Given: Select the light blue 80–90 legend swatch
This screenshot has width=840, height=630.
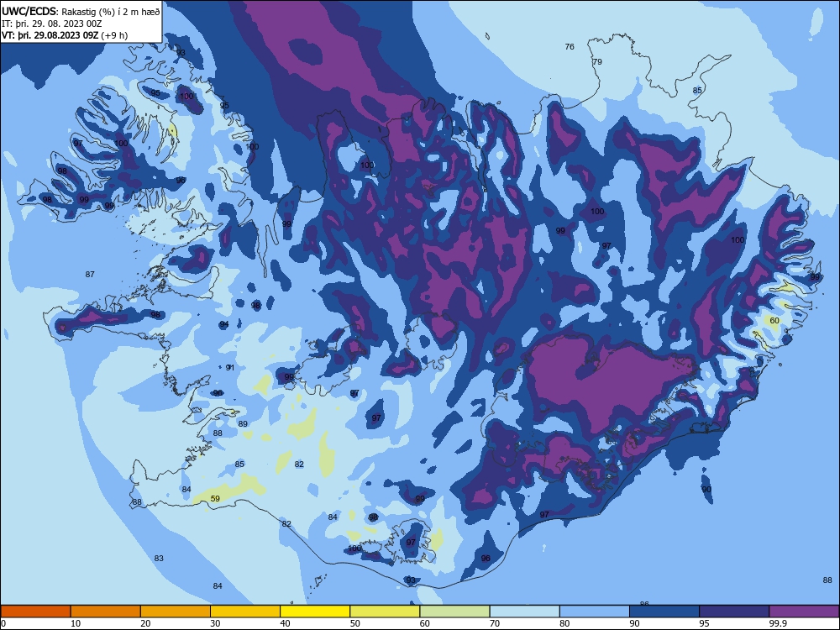Looking at the screenshot, I should point(595,612).
